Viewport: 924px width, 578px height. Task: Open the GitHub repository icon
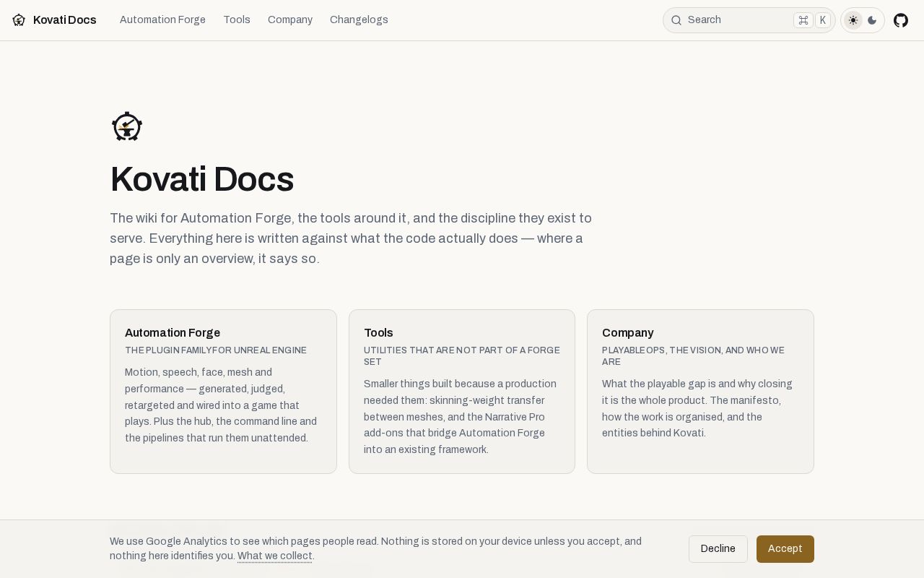(x=901, y=20)
